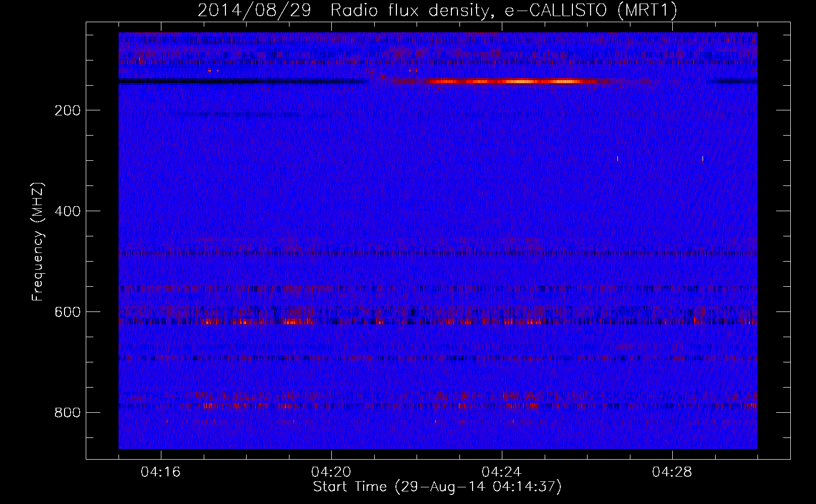Viewport: 816px width, 504px height.
Task: Click the 600 frequency tick label
Action: pyautogui.click(x=67, y=312)
